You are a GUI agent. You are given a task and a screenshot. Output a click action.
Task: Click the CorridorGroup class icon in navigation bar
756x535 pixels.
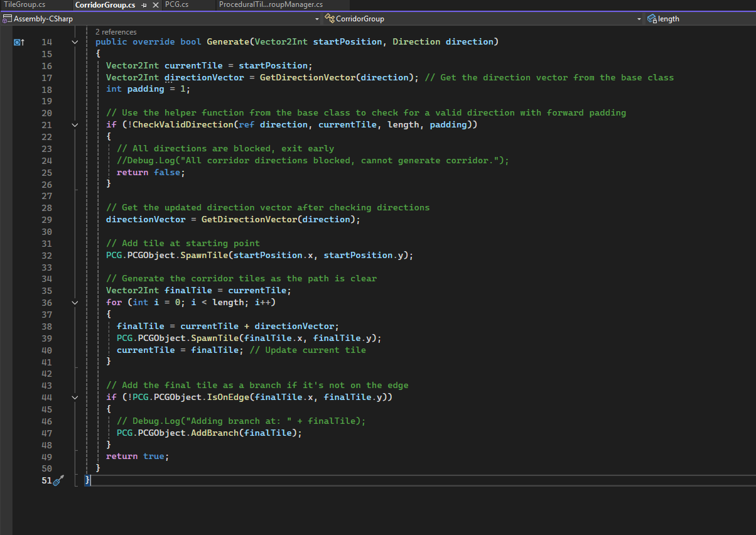pyautogui.click(x=329, y=19)
